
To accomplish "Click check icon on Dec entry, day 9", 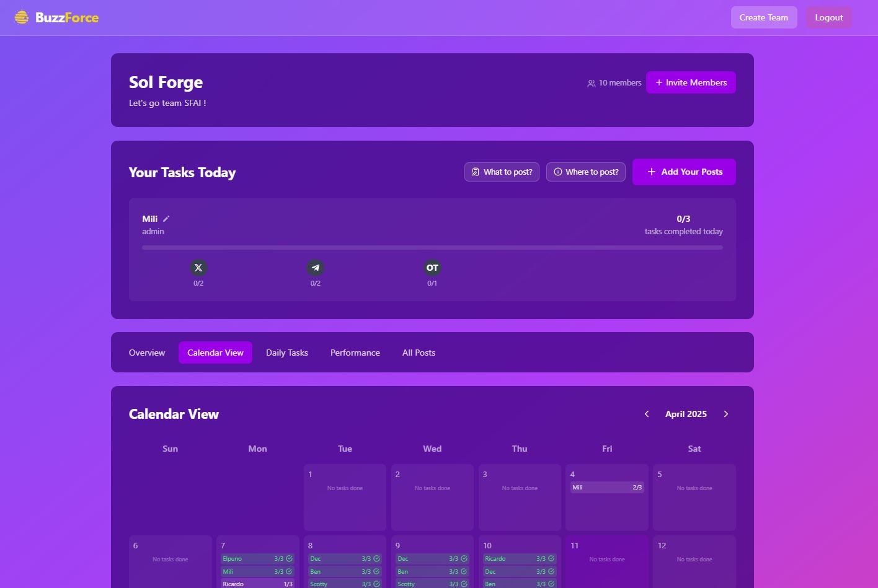I will click(x=464, y=559).
